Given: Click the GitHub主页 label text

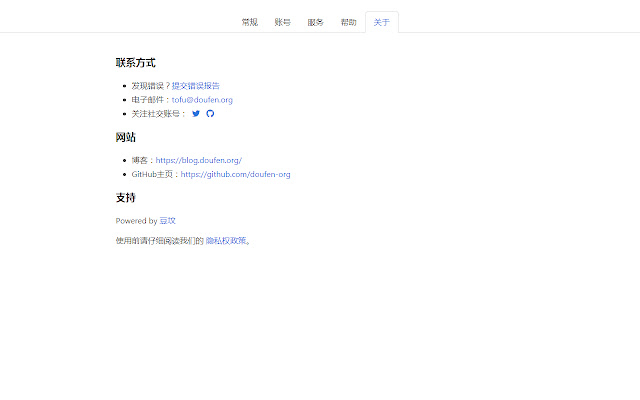Looking at the screenshot, I should [154, 174].
